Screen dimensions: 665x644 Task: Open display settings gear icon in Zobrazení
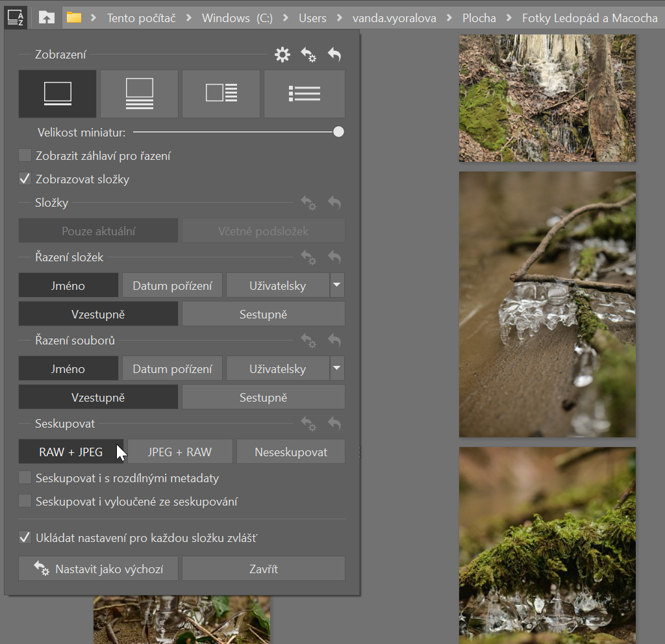282,55
